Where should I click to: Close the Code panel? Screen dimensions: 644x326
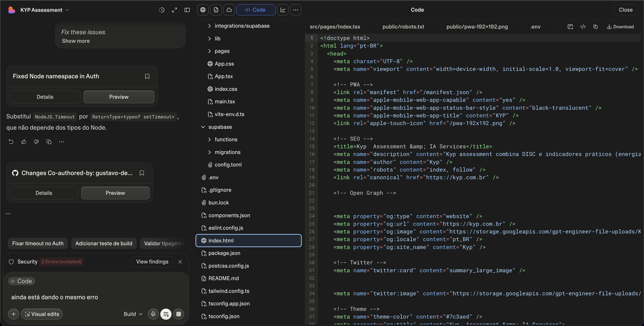click(626, 10)
